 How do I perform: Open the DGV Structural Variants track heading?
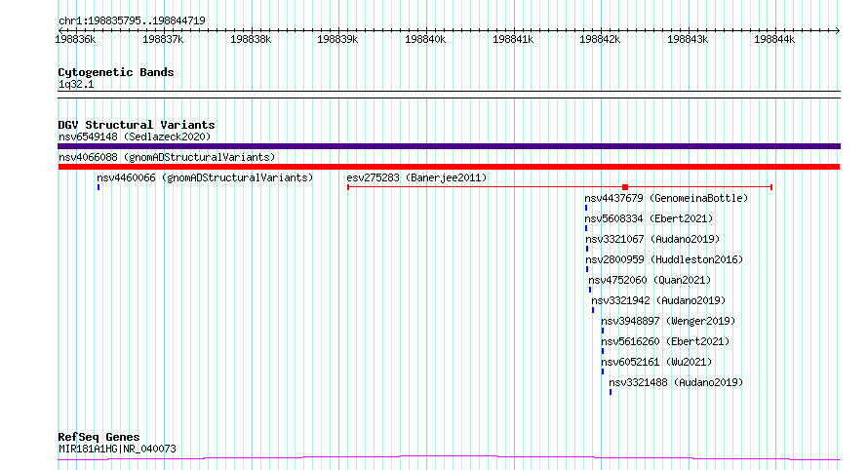pos(137,125)
